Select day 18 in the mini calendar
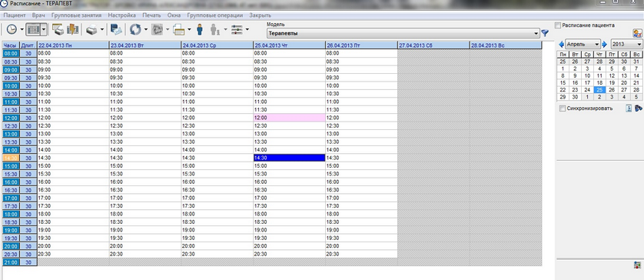Screen dimensions: 644x280 point(599,82)
